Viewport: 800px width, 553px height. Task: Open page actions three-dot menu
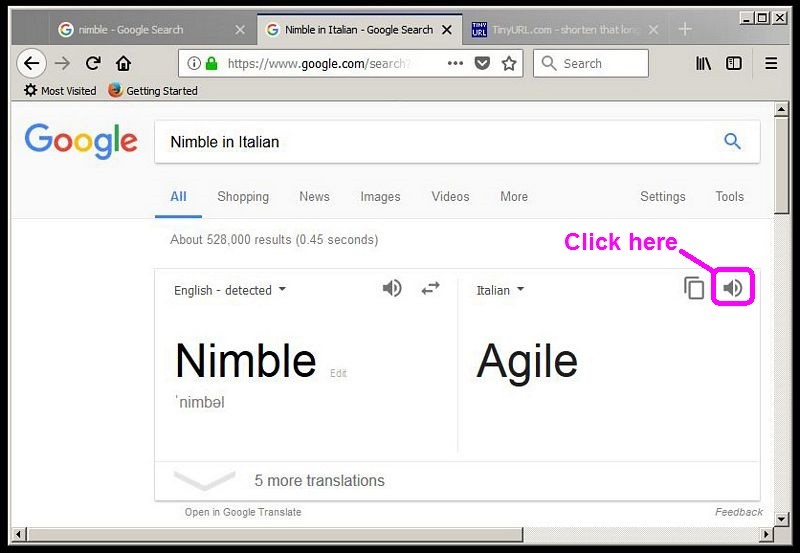coord(455,63)
